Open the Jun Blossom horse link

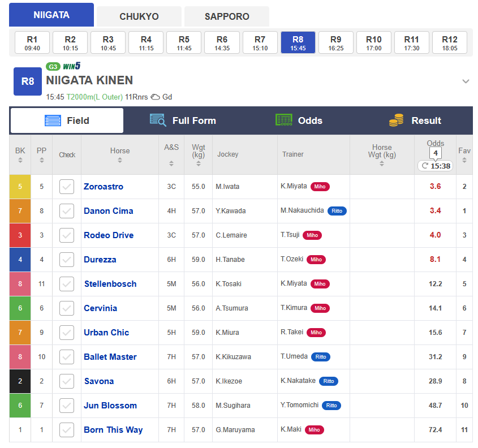(110, 406)
